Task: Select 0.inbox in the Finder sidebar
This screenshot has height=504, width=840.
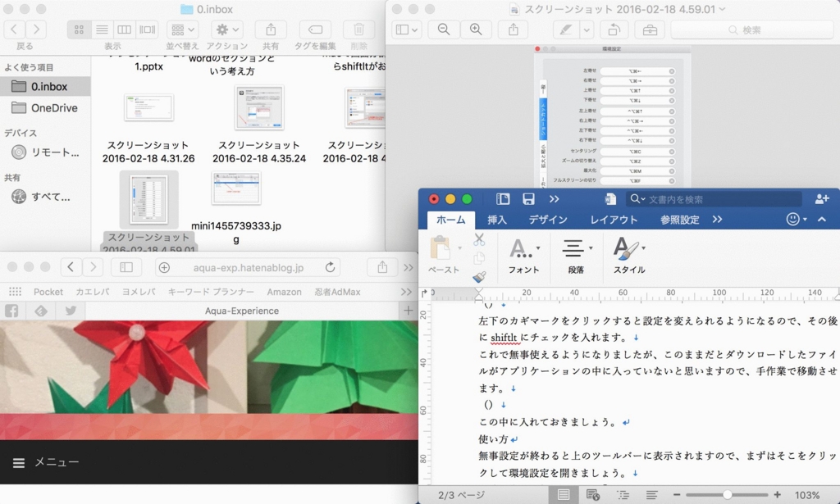Action: click(x=45, y=86)
